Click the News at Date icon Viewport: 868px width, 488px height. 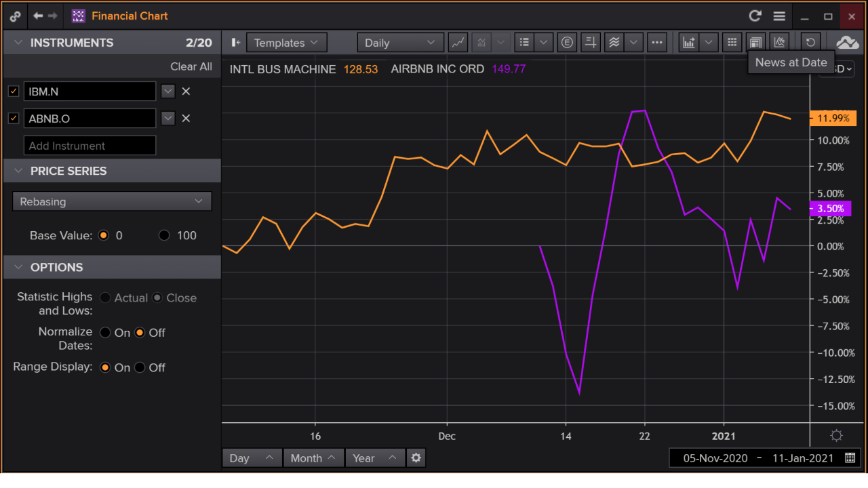[x=755, y=43]
